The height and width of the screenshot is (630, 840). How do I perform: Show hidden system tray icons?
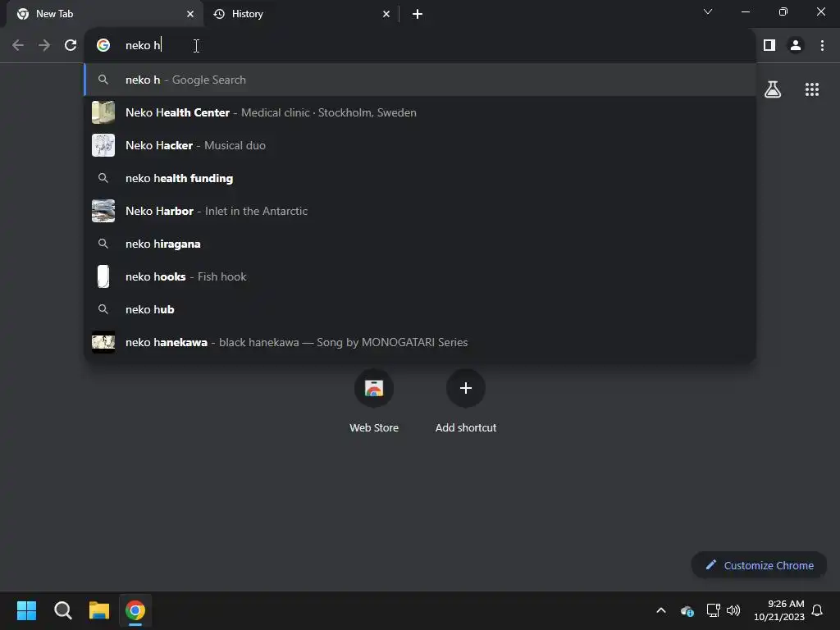pos(661,610)
